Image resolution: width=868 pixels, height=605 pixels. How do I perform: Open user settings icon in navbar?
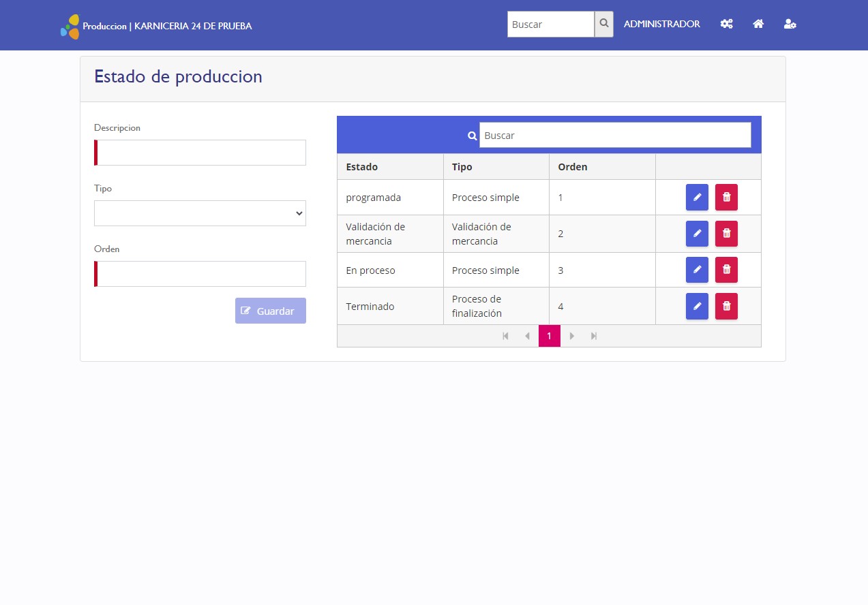(x=790, y=24)
